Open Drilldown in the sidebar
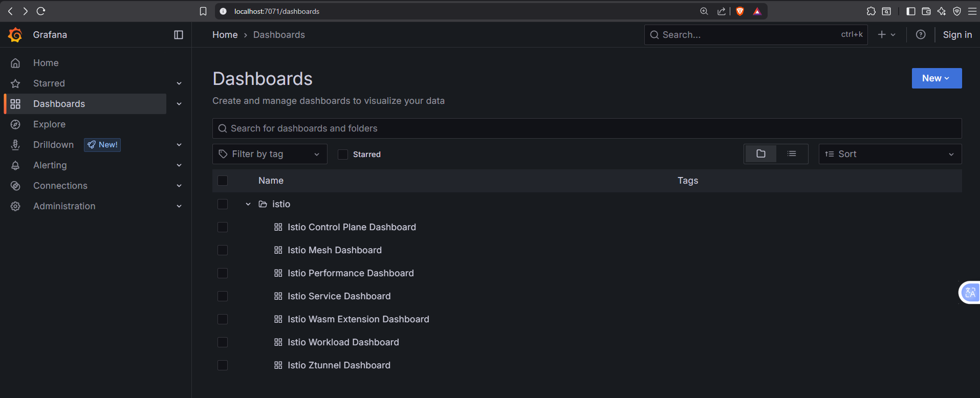Viewport: 980px width, 398px height. pyautogui.click(x=53, y=145)
